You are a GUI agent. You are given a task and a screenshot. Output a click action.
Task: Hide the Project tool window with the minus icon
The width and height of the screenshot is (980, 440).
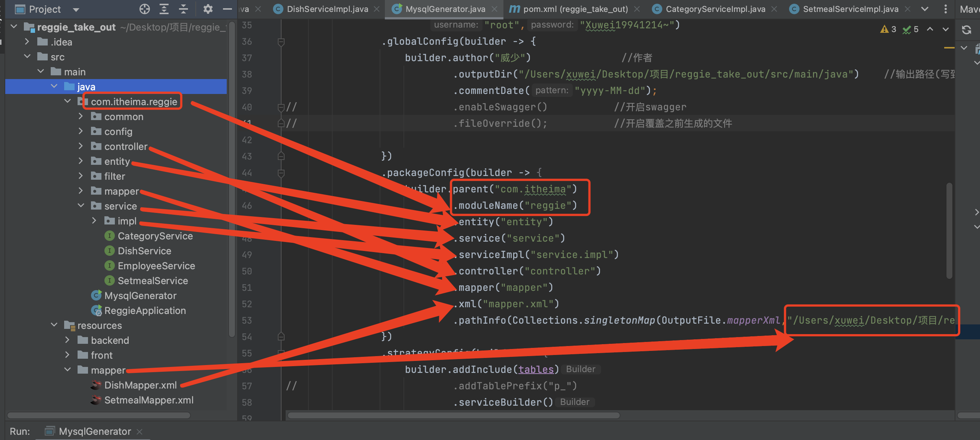pyautogui.click(x=227, y=9)
